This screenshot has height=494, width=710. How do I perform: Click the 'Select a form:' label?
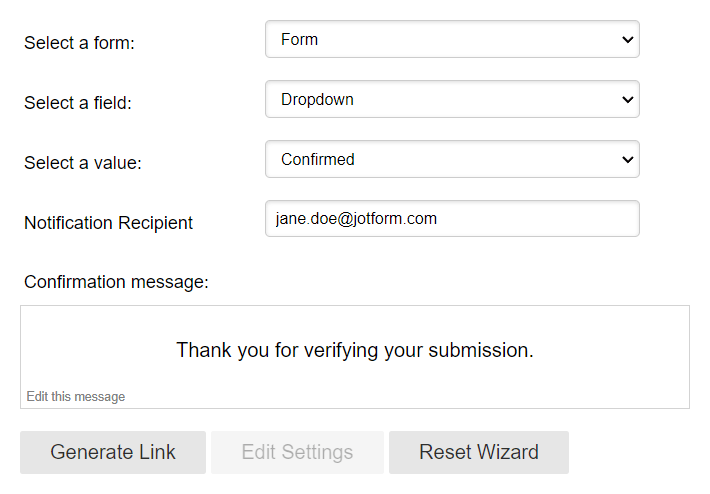tap(79, 43)
